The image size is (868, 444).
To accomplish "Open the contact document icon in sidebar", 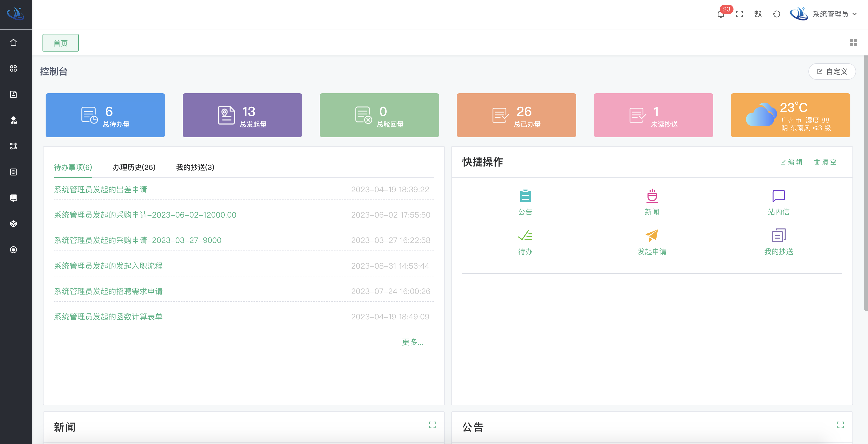I will (x=13, y=94).
